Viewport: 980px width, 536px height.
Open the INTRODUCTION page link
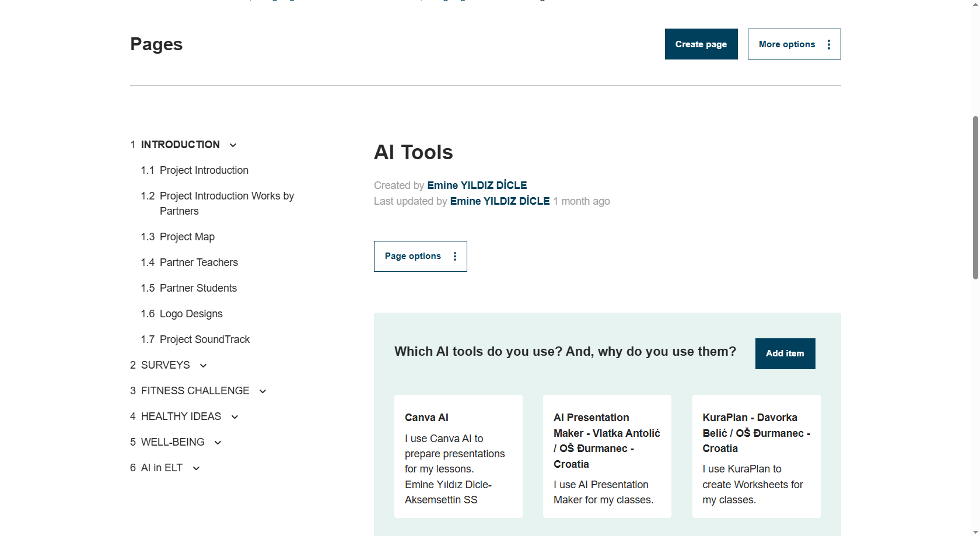pos(180,145)
